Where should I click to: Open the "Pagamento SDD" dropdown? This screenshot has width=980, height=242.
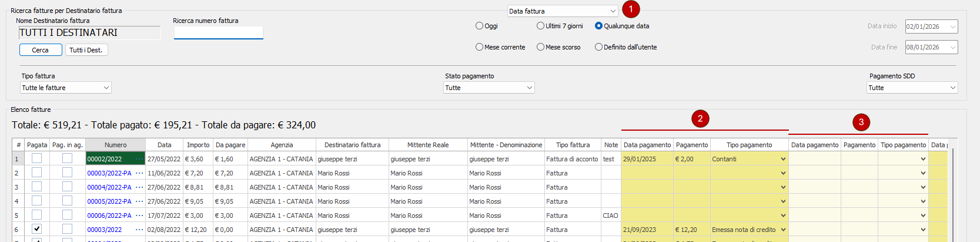[912, 88]
